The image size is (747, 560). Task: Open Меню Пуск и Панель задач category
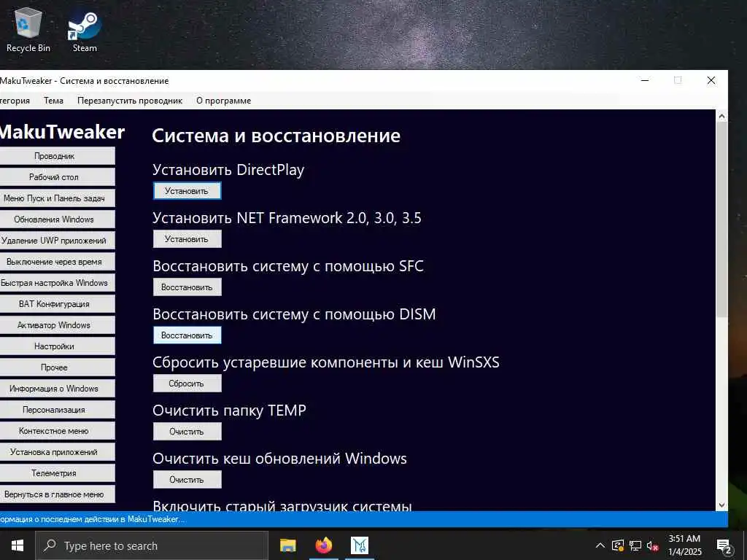[57, 198]
